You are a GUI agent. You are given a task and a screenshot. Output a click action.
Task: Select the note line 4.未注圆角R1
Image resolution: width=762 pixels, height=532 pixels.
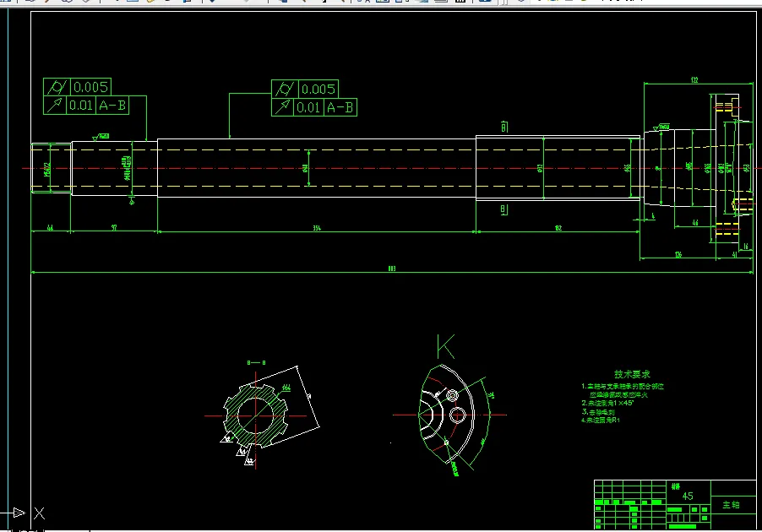coord(601,421)
